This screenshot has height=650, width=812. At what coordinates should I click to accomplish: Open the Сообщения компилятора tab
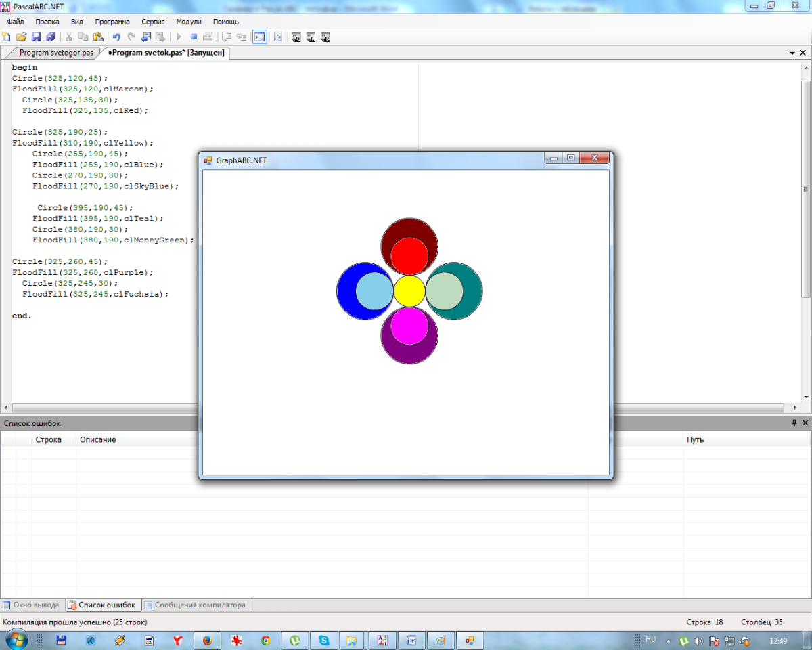(x=200, y=605)
